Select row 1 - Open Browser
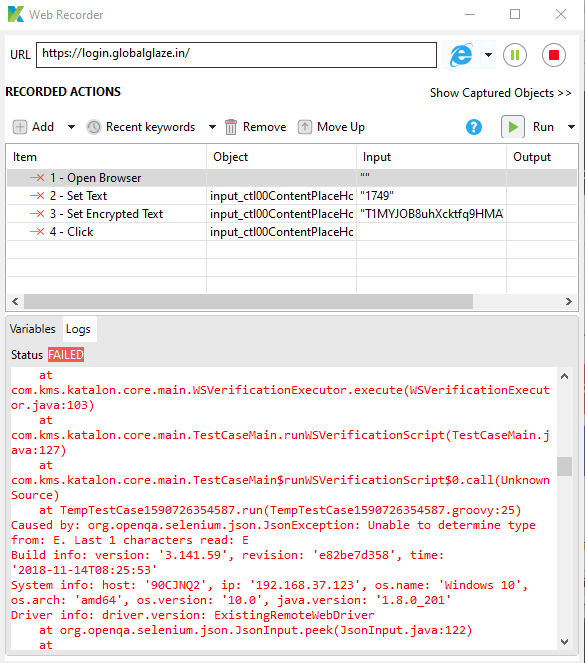Screen dimensions: 585x663 click(x=292, y=178)
